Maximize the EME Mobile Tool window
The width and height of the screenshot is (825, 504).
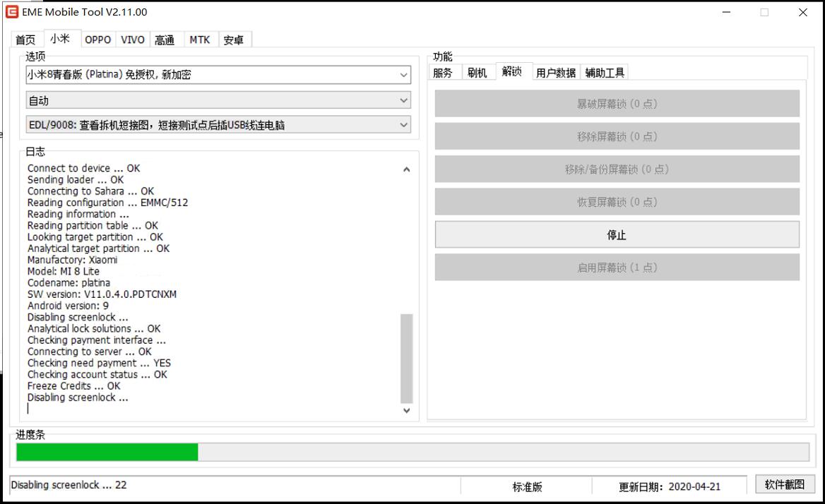tap(764, 12)
